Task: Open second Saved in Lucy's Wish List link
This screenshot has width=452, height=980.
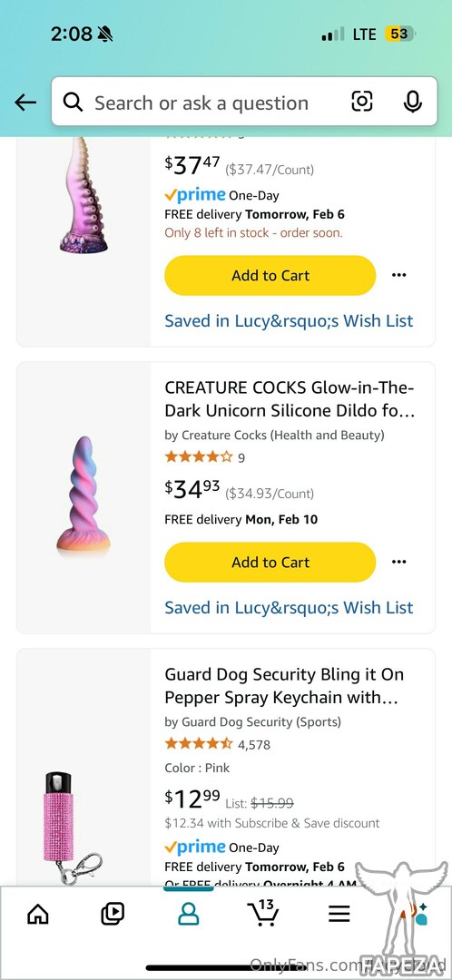Action: [289, 607]
